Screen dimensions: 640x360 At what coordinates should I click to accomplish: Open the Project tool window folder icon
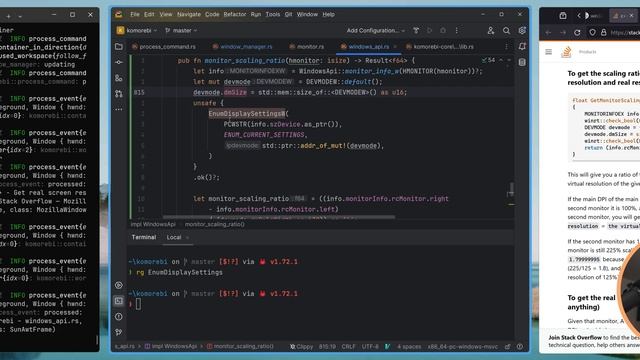(119, 47)
